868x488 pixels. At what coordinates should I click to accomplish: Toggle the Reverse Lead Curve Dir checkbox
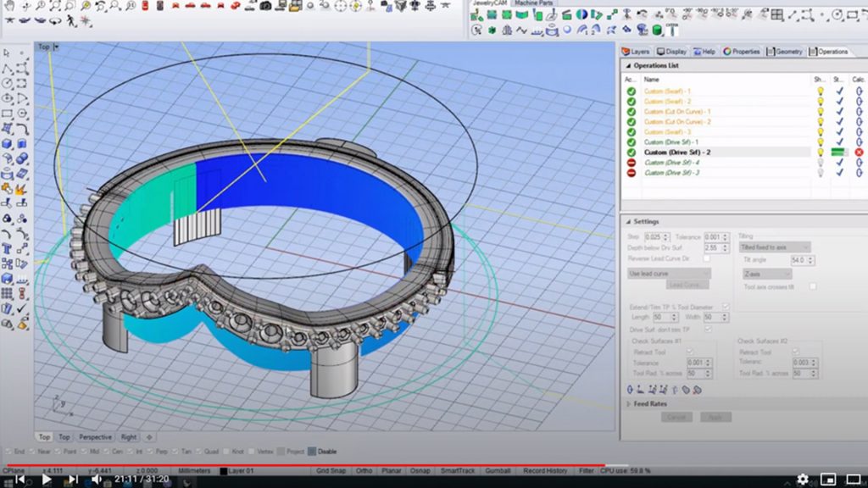tap(707, 258)
